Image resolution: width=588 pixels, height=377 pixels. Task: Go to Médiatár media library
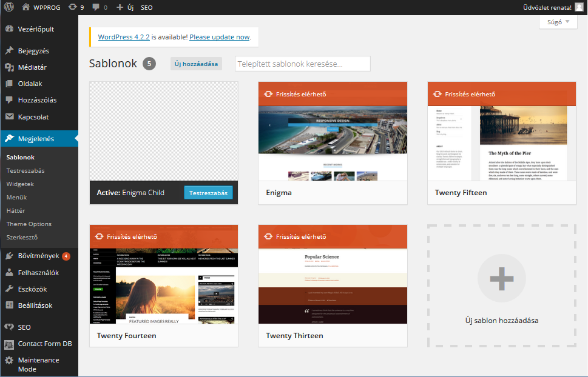(x=32, y=67)
